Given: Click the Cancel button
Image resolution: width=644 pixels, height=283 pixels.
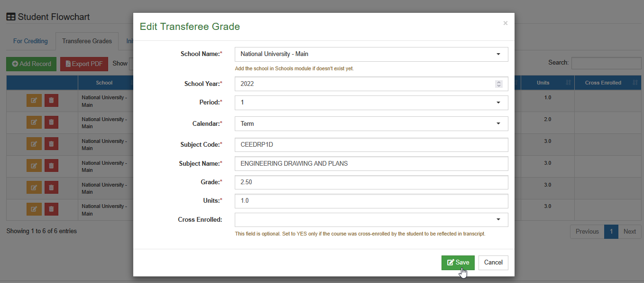Looking at the screenshot, I should 493,263.
